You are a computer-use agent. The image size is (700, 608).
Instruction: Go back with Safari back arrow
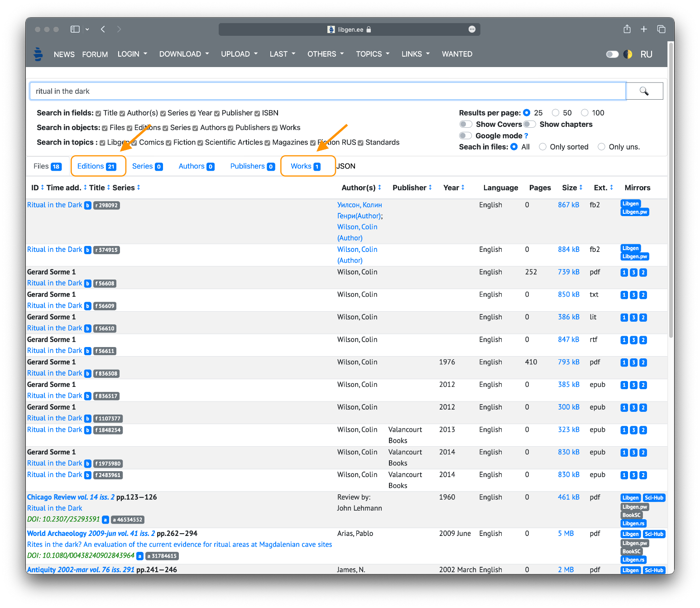[x=103, y=29]
